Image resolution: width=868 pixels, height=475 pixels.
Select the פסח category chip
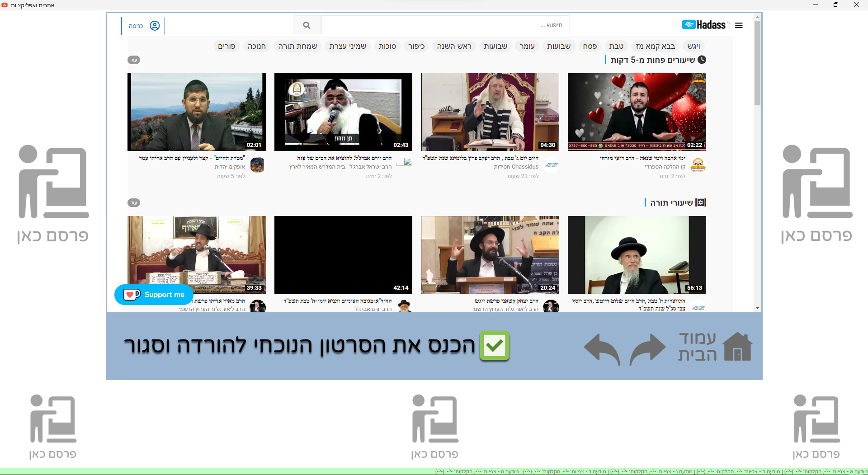pyautogui.click(x=590, y=46)
